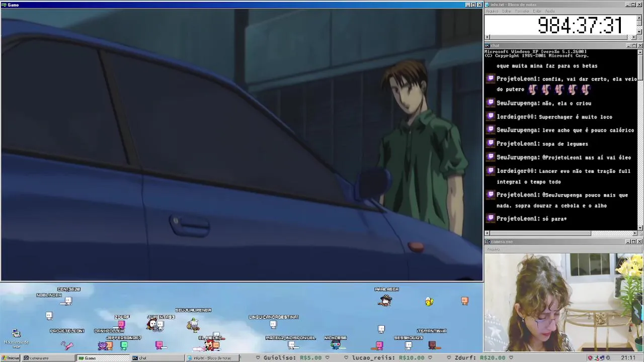Click the DANYPOLLUX purple creature avatar
644x362 pixels.
tap(103, 345)
